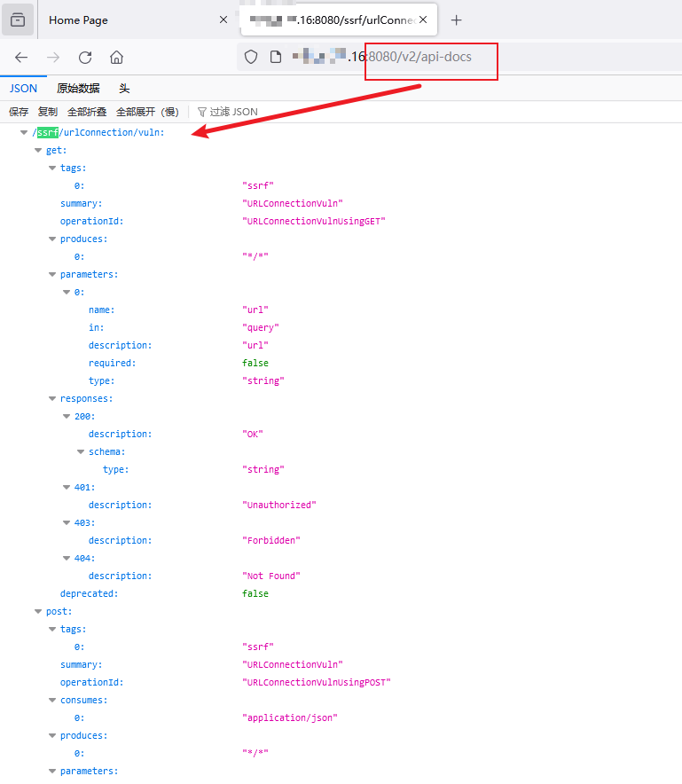Viewport: 682px width, 784px height.
Task: Select the 头 headers tab
Action: [x=124, y=89]
